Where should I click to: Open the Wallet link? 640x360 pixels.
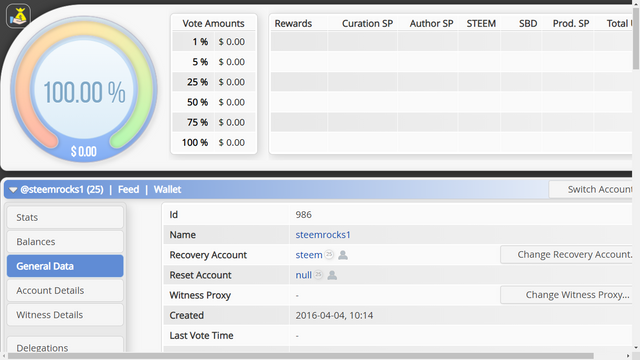(167, 189)
